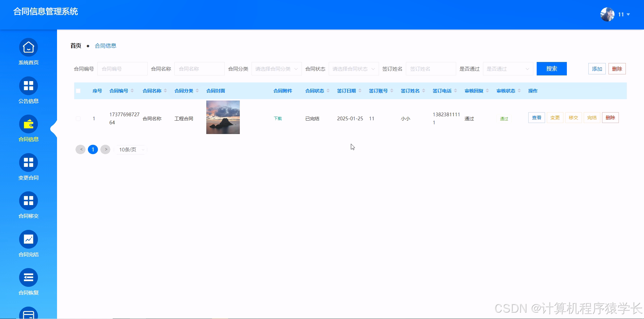Download the contract attachment via 下载
The height and width of the screenshot is (319, 644).
click(x=277, y=118)
